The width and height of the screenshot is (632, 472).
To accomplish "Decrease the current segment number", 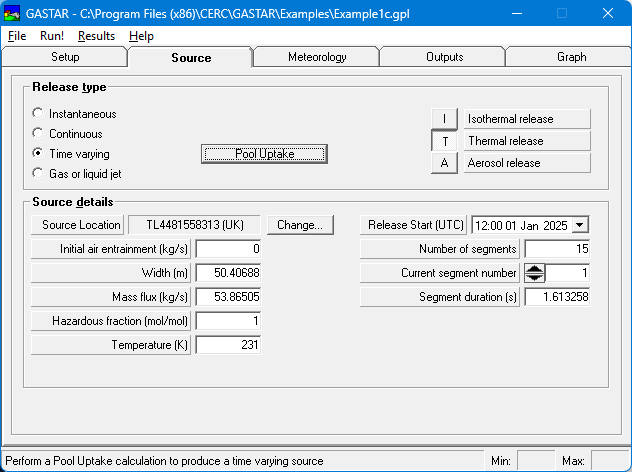I will pos(535,277).
